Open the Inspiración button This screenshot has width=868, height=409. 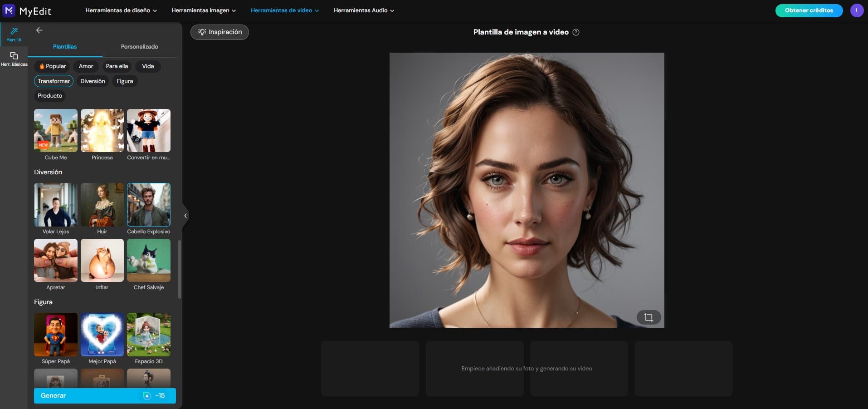(219, 32)
